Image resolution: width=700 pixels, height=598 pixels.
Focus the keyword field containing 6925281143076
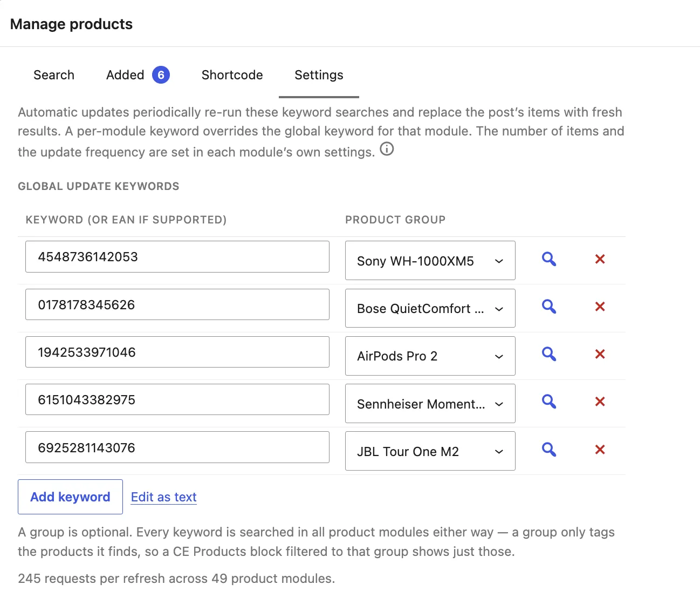click(x=177, y=447)
